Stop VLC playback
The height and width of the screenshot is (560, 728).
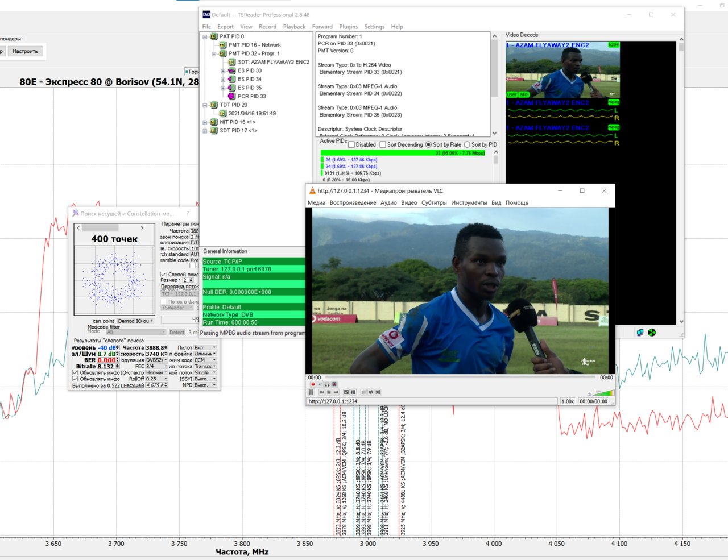click(x=329, y=392)
